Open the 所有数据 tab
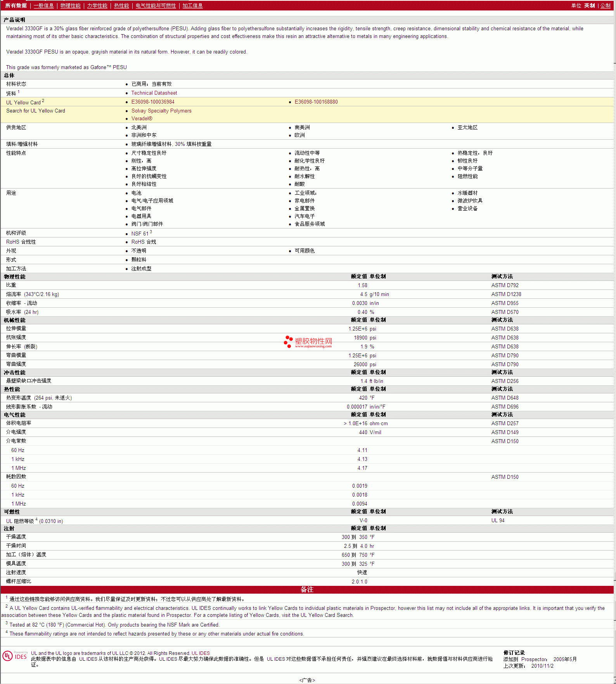616x684 pixels. 16,5
